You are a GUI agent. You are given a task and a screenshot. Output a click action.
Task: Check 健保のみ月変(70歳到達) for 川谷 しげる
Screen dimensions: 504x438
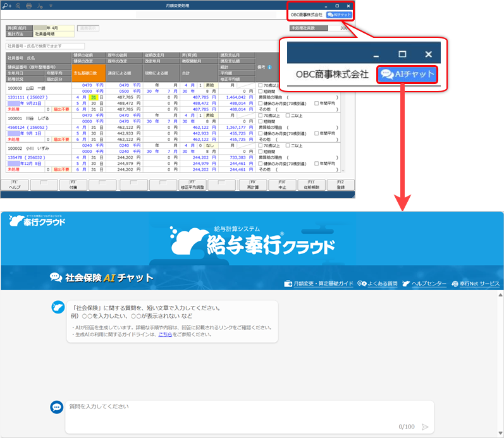point(261,133)
